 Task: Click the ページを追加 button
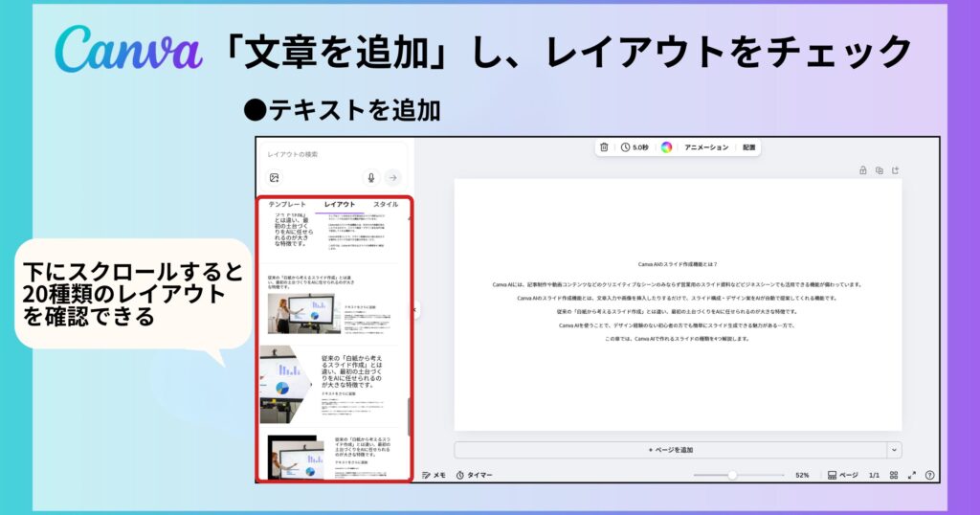670,450
